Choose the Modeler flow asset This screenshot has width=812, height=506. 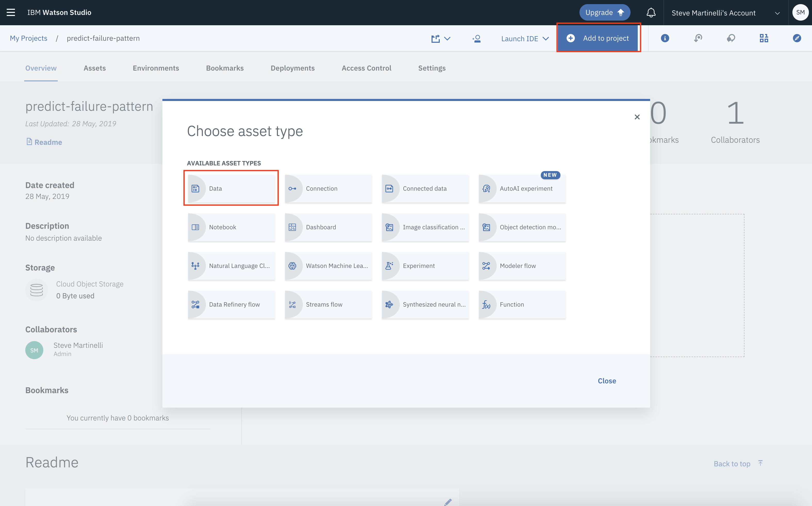522,266
